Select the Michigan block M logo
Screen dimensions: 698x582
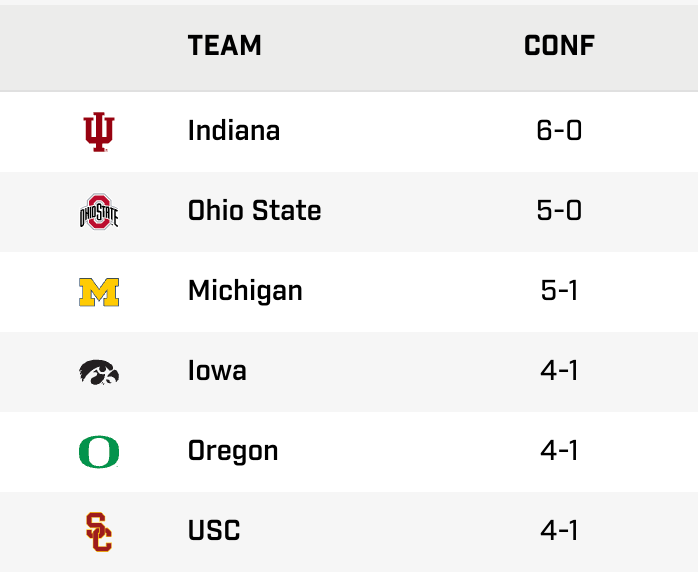click(x=99, y=291)
